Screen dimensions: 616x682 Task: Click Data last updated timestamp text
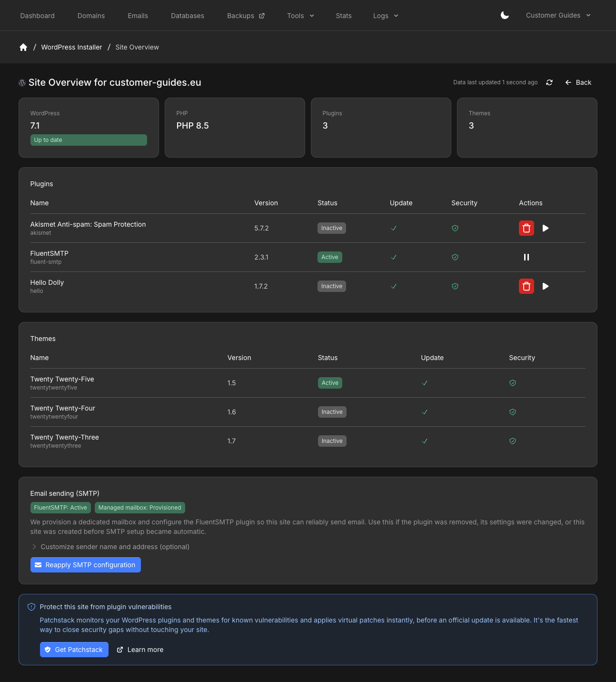(496, 82)
